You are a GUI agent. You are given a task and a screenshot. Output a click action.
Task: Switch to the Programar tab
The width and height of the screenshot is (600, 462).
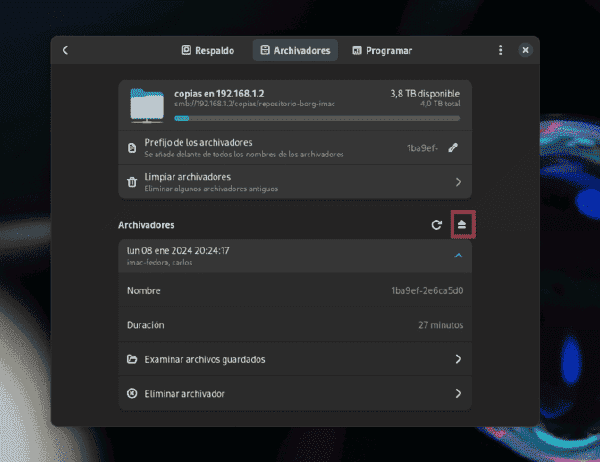382,50
